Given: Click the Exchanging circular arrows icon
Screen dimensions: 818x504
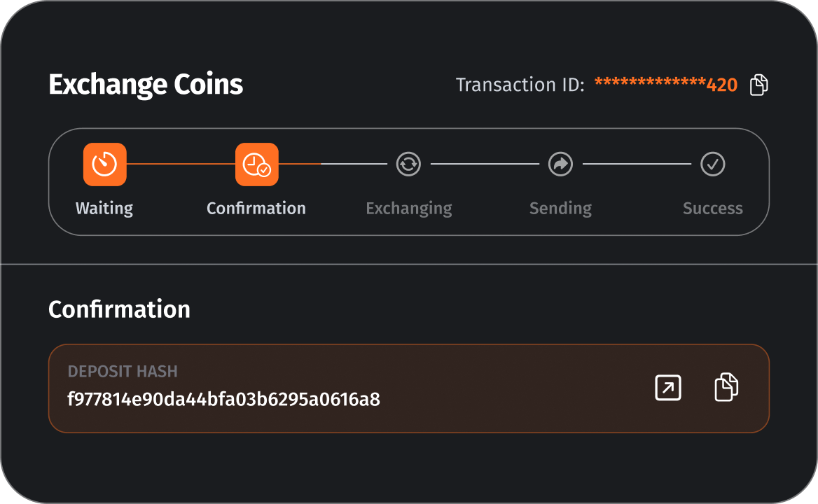Looking at the screenshot, I should [x=408, y=164].
